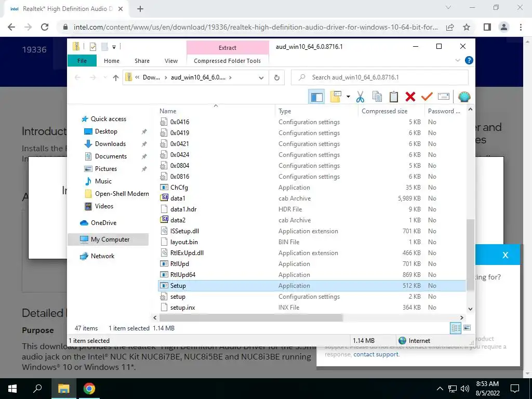
Task: Open the Home ribbon tab
Action: [x=112, y=61]
